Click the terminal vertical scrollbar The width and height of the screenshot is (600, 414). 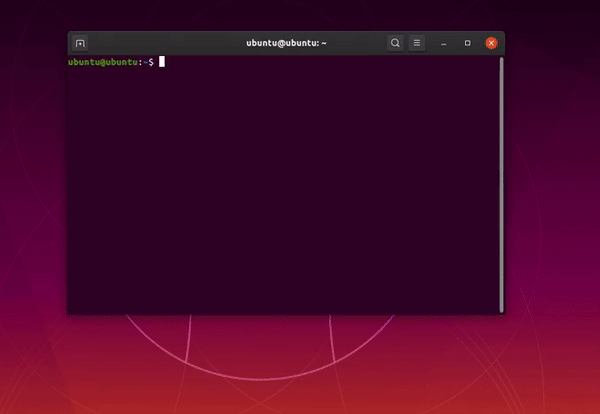502,185
